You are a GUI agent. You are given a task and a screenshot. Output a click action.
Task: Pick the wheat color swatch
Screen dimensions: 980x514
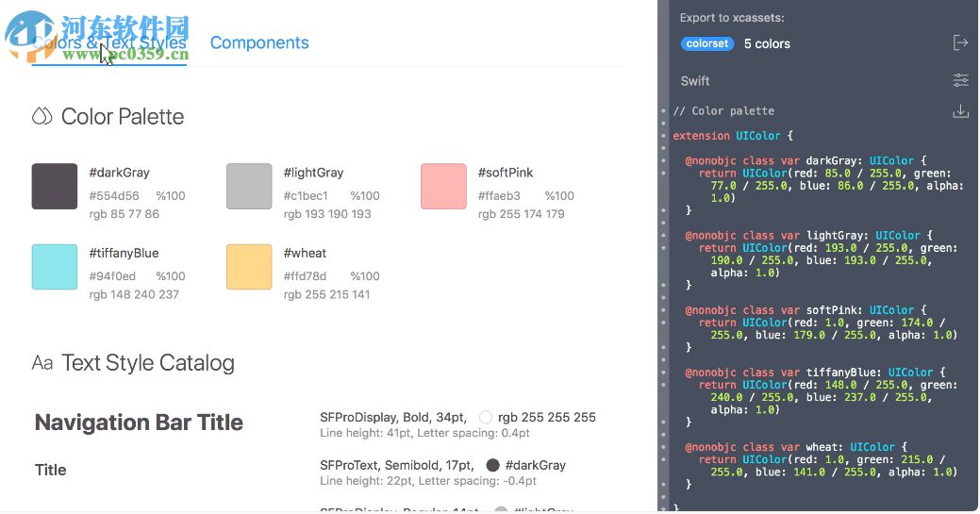[249, 267]
